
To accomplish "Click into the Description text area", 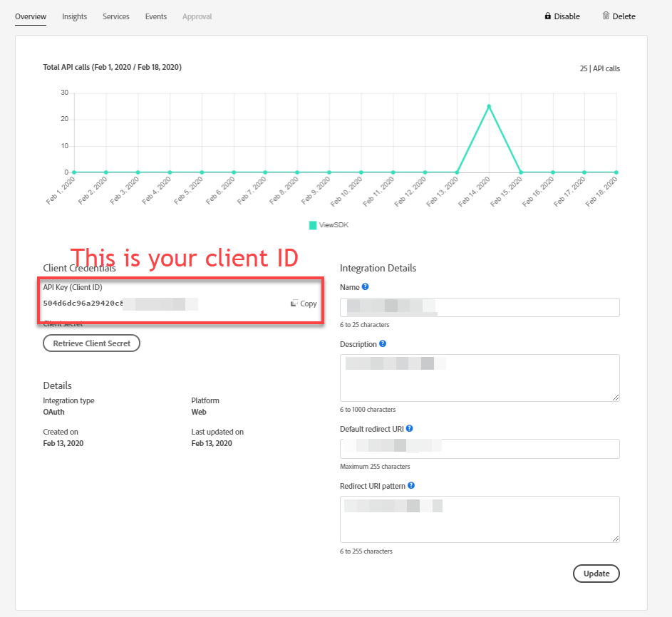I will [x=480, y=378].
